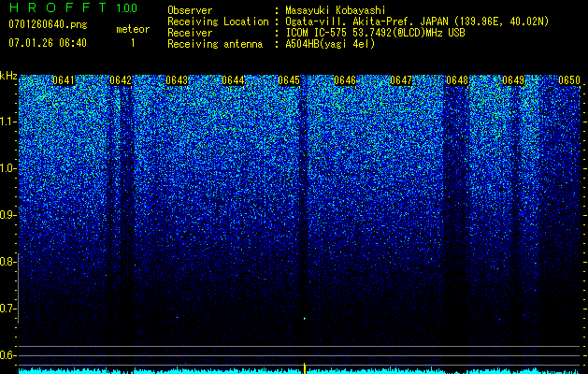Click the version number 1.0.0
This screenshot has height=374, width=588.
click(x=127, y=7)
